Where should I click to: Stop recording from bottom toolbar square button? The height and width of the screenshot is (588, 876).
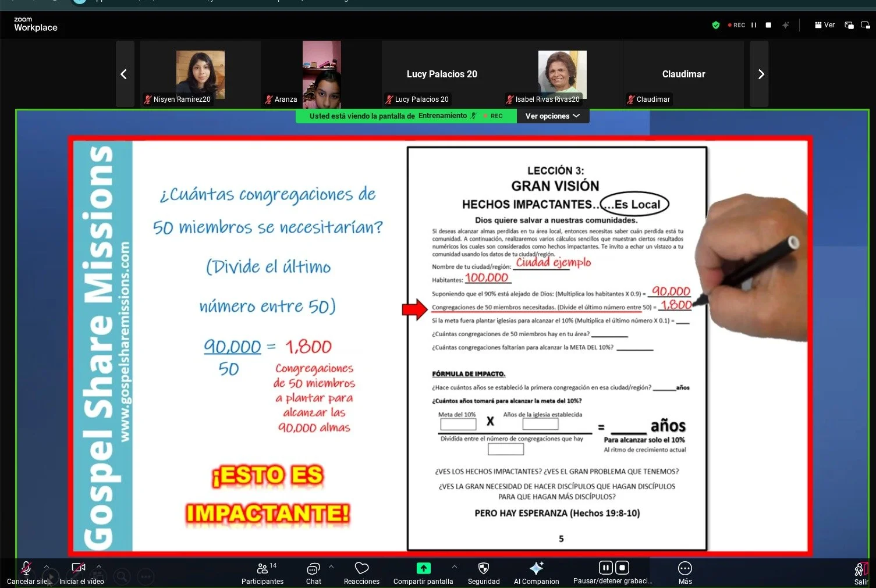coord(622,568)
